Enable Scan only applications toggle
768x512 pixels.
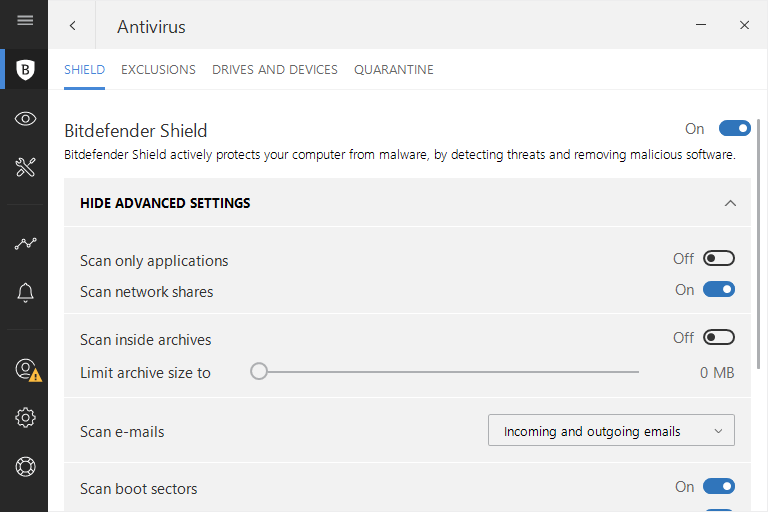[718, 259]
